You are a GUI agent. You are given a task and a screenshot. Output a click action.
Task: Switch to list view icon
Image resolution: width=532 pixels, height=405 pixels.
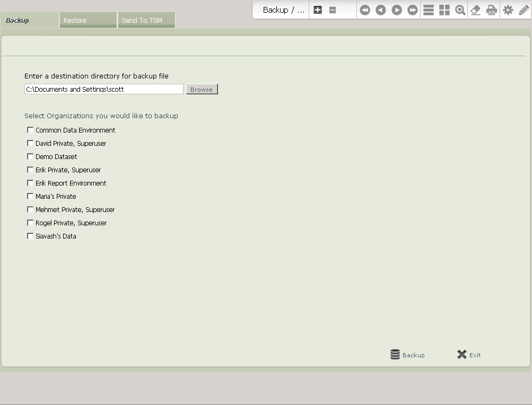coord(429,10)
